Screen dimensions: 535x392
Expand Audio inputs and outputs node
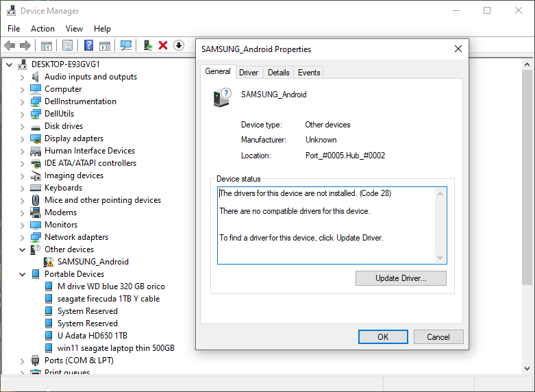(22, 77)
